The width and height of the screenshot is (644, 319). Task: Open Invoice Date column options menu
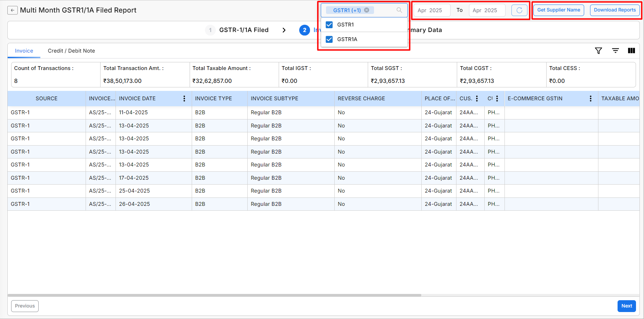point(184,99)
